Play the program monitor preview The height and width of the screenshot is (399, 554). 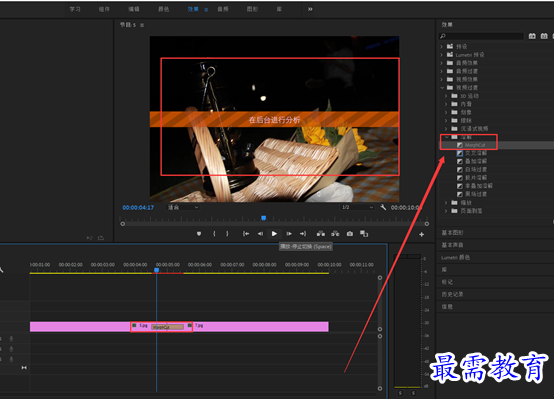pos(274,234)
